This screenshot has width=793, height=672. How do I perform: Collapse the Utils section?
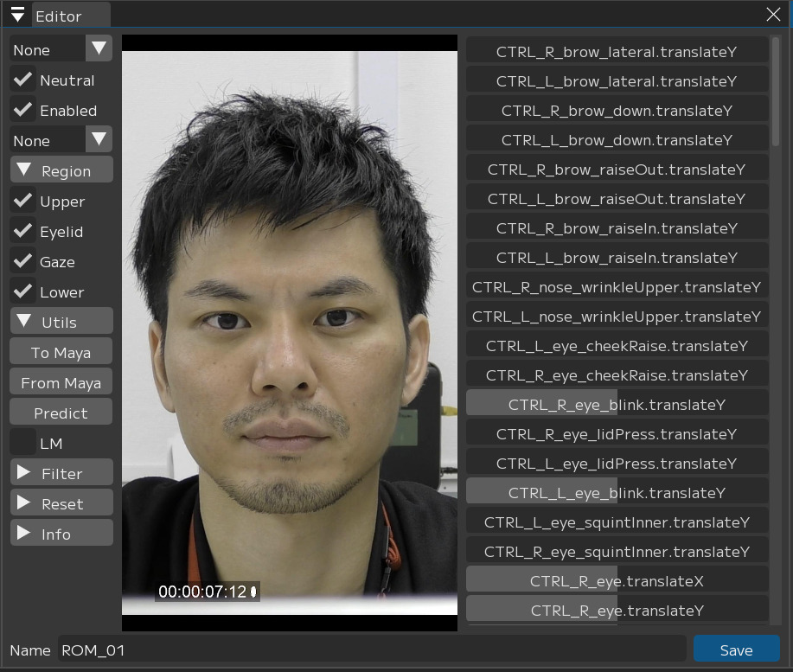point(61,322)
